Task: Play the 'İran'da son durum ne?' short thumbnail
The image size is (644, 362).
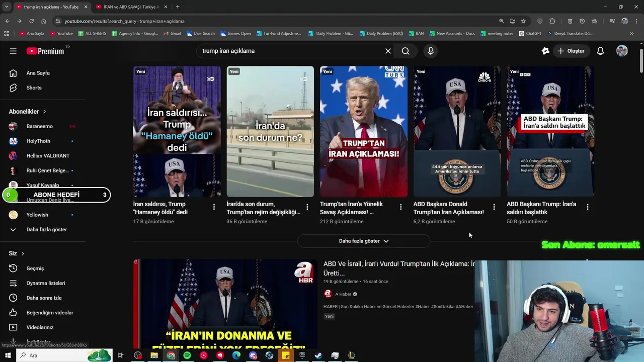Action: (270, 131)
